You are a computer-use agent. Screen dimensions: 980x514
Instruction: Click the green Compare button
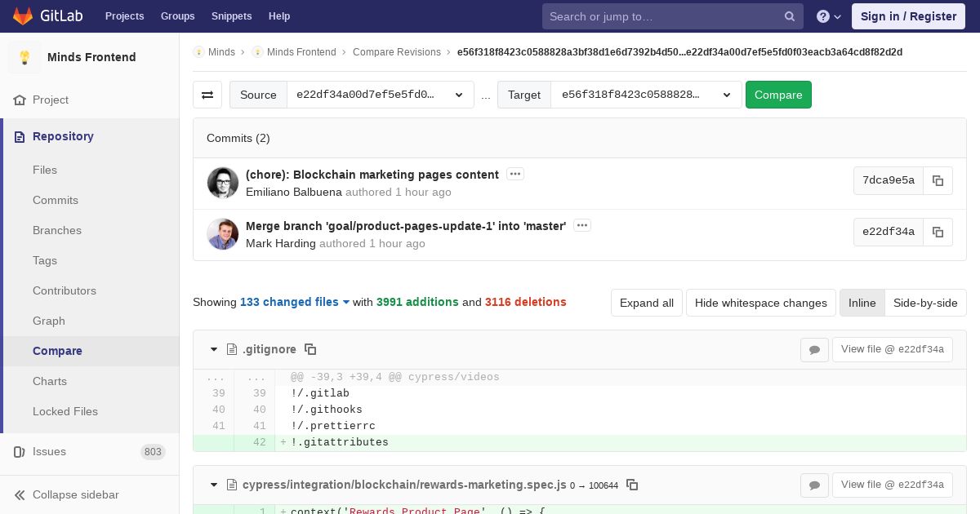point(778,95)
